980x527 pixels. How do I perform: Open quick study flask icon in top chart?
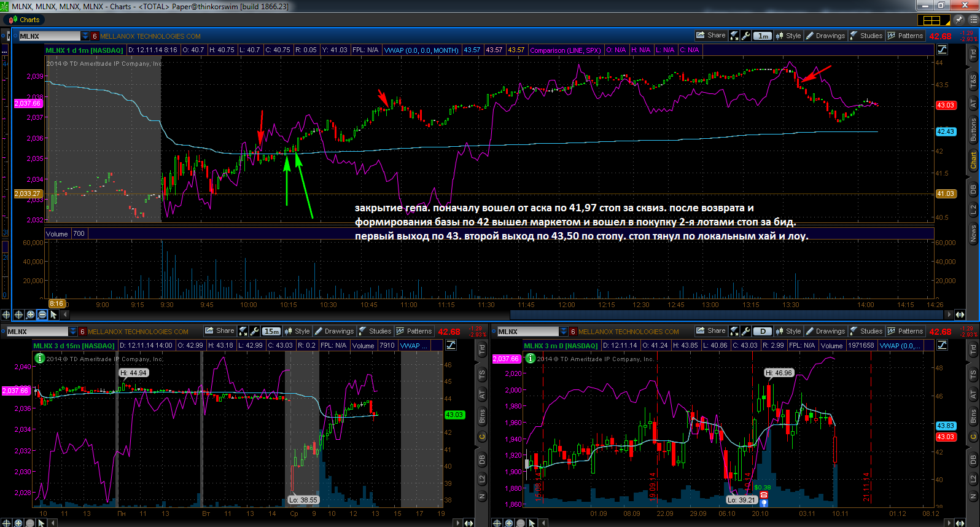(735, 36)
